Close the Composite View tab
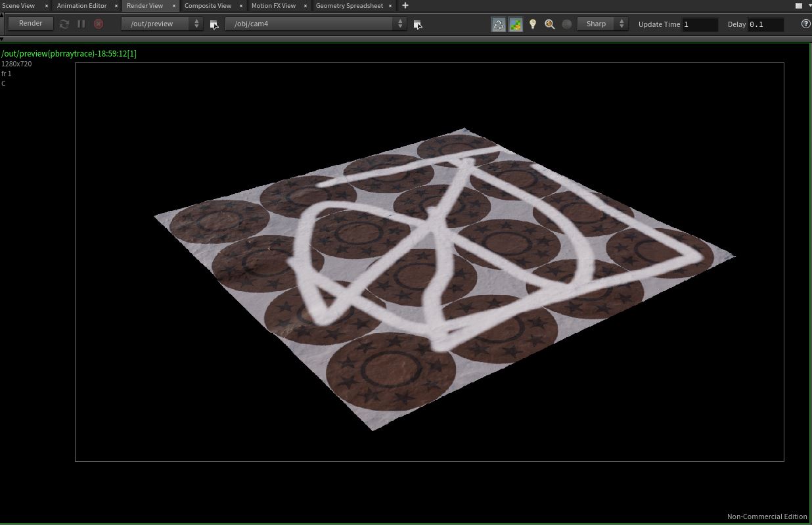The height and width of the screenshot is (525, 812). (x=241, y=6)
